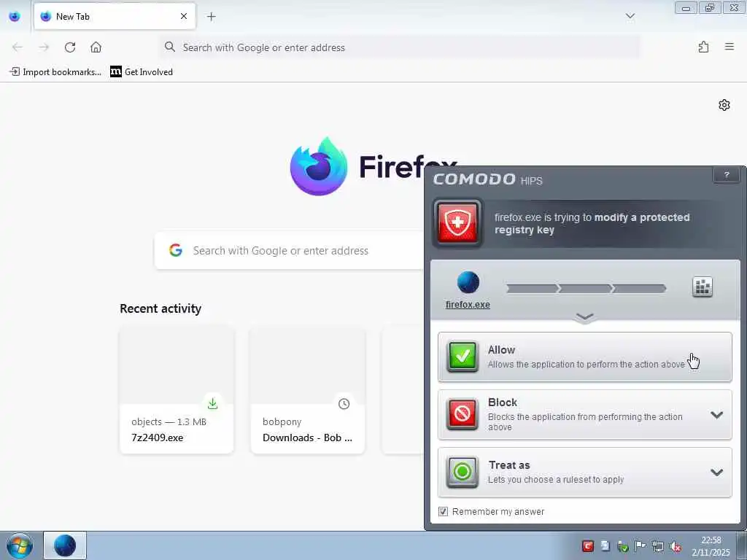The image size is (747, 560).
Task: Allow firefox.exe to perform the action
Action: pos(584,357)
